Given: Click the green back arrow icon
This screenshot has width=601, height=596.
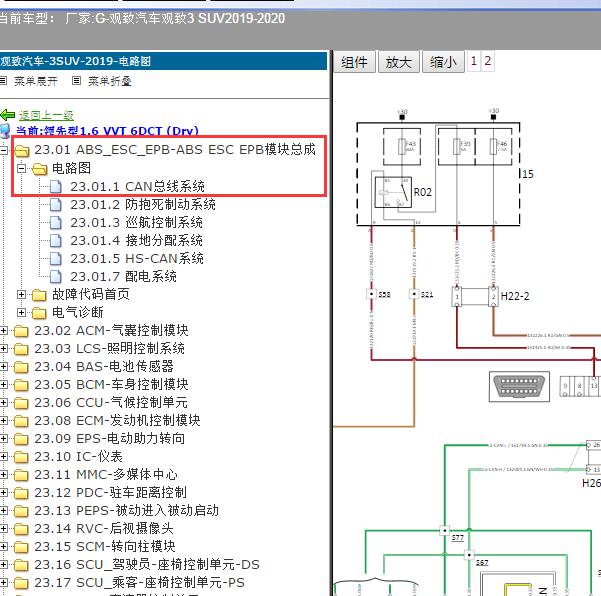Looking at the screenshot, I should (x=8, y=115).
